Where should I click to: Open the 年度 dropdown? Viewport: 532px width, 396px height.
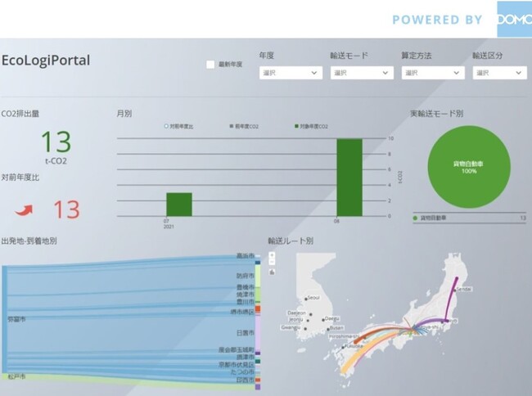coord(291,73)
